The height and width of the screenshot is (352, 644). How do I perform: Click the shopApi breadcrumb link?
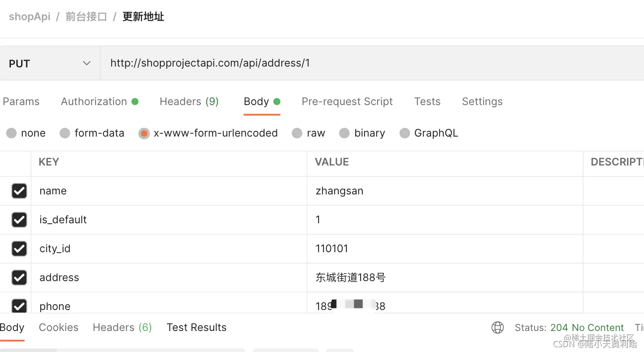click(x=30, y=17)
